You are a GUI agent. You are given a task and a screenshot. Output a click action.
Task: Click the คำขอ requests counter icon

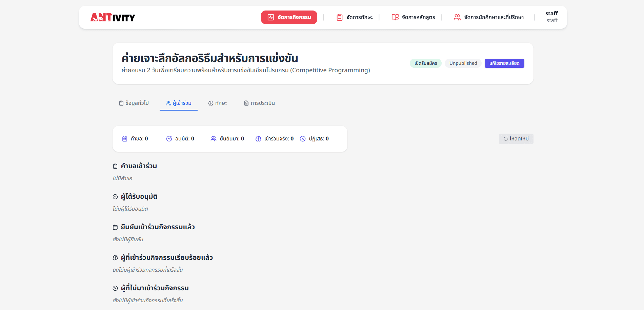pos(125,139)
